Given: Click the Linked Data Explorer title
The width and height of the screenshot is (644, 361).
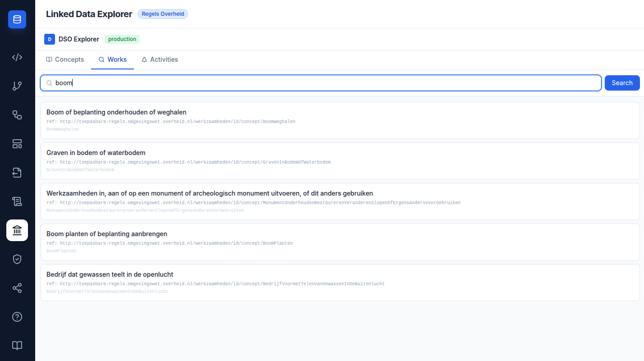Looking at the screenshot, I should coord(89,14).
